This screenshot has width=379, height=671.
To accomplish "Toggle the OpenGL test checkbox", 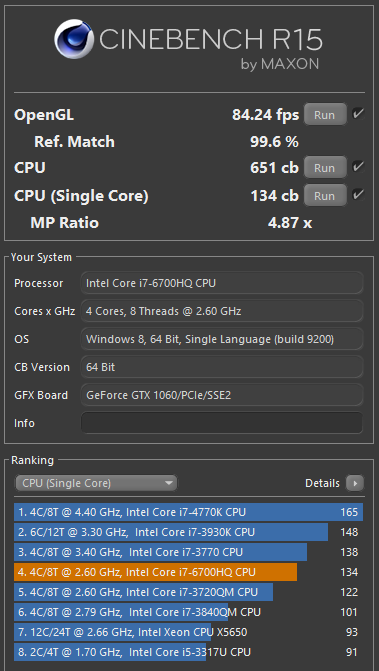I will 358,114.
